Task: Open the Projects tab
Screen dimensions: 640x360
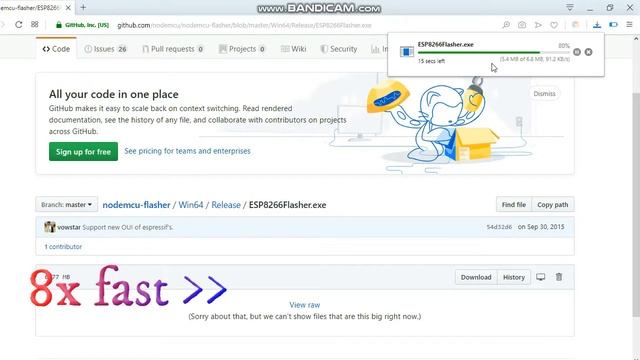Action: [242, 49]
